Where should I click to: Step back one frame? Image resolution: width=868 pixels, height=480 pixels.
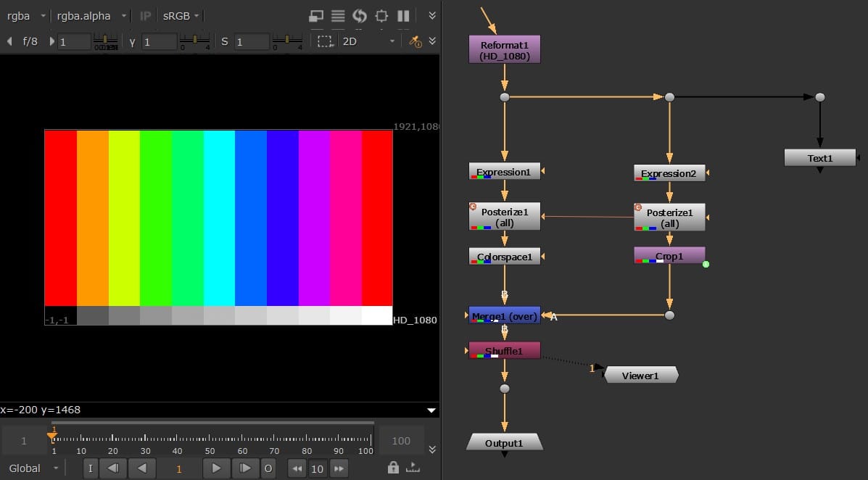click(x=113, y=468)
